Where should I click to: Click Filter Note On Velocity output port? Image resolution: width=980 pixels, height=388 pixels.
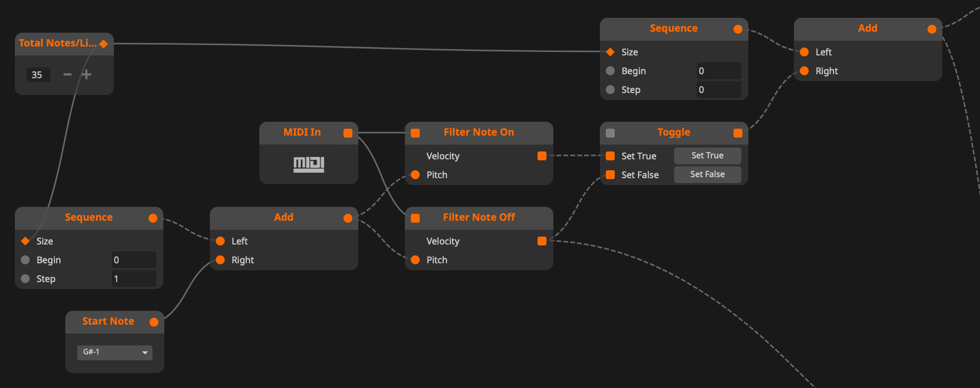pyautogui.click(x=542, y=156)
